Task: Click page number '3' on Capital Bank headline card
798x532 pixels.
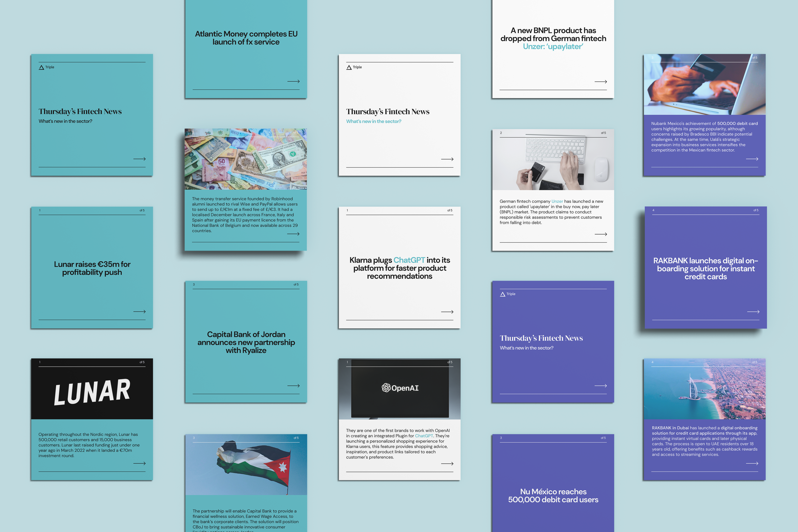Action: pyautogui.click(x=194, y=285)
